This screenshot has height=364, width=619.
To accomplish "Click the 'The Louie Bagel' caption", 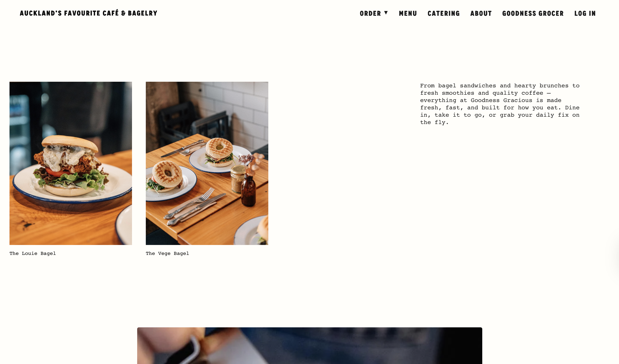I will 33,253.
